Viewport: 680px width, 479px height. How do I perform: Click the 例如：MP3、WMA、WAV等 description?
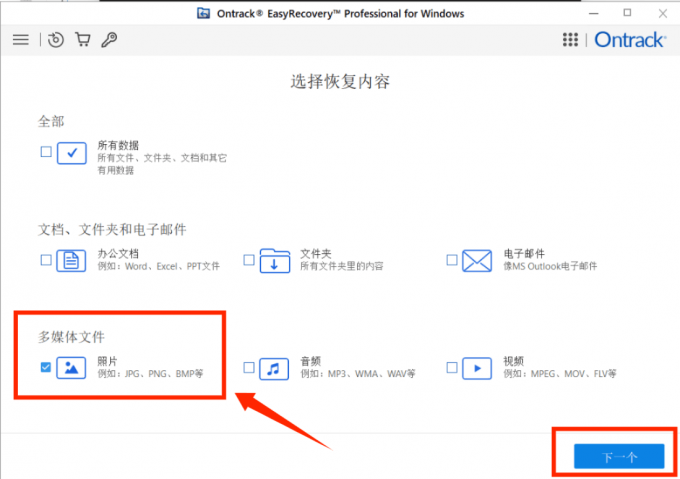(x=358, y=374)
